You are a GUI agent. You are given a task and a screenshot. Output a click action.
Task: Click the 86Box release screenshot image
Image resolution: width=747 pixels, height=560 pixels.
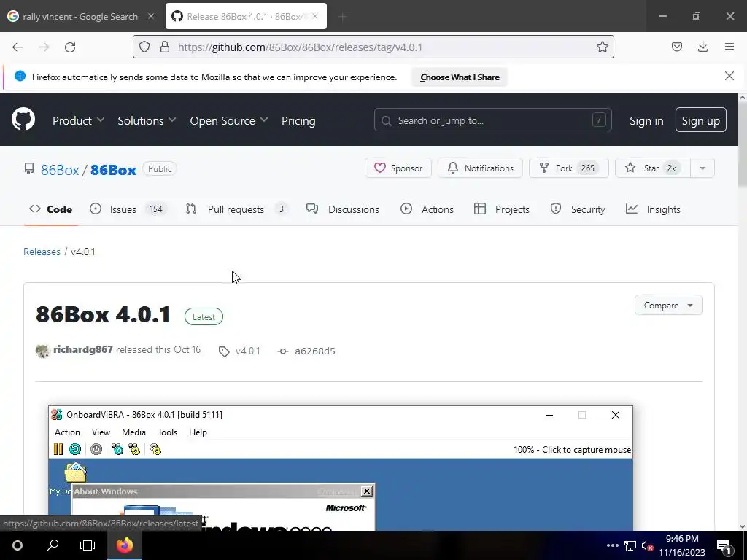pos(341,468)
